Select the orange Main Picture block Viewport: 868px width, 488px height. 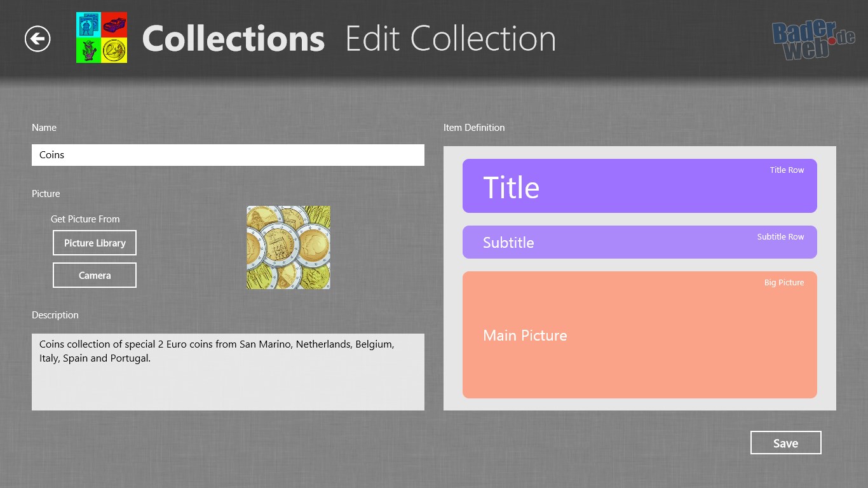point(639,335)
